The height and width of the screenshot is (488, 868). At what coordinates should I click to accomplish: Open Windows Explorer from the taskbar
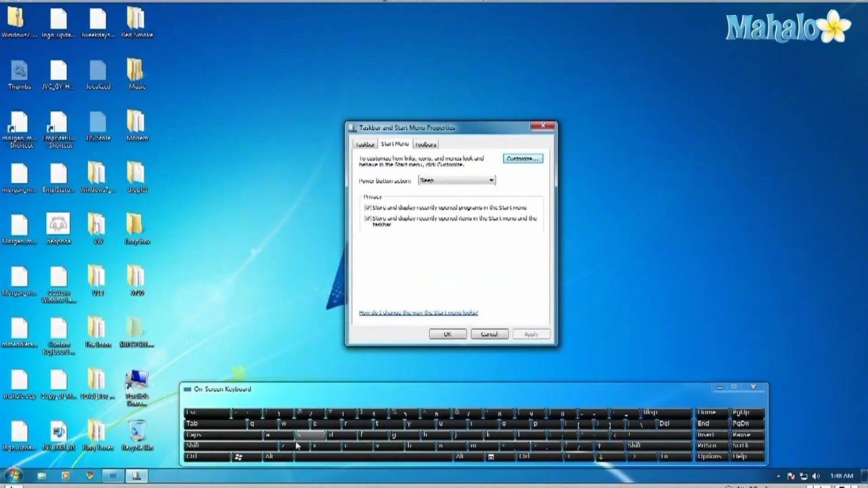pos(42,476)
